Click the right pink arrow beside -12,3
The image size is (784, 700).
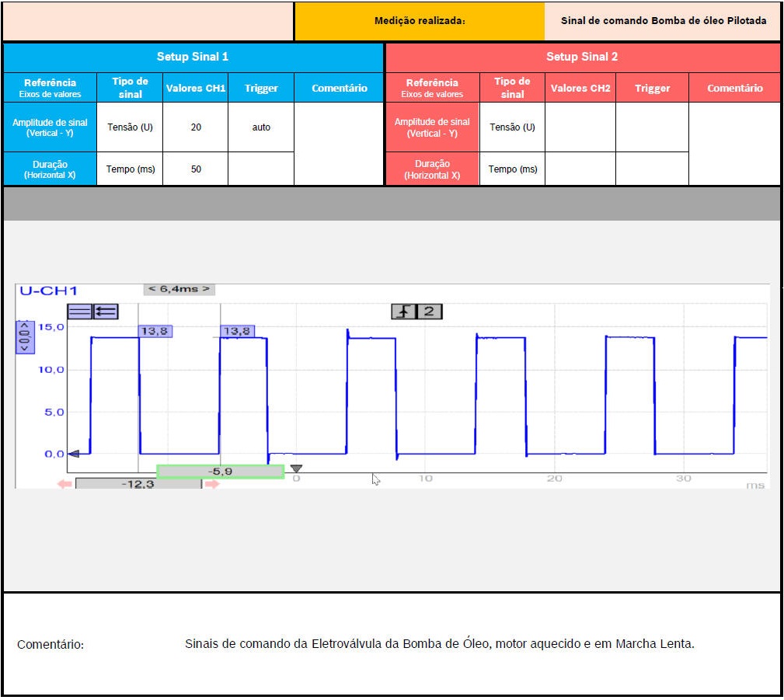coord(211,484)
